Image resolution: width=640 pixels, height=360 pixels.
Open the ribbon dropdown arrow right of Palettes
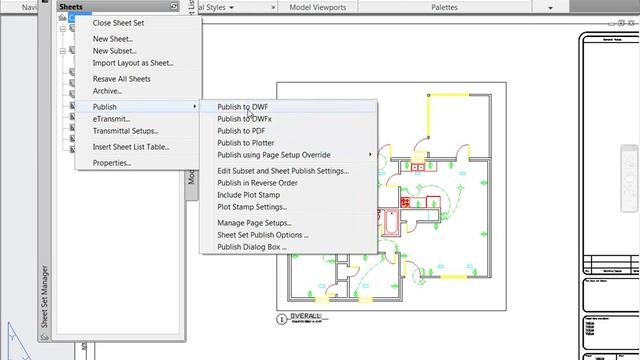(x=550, y=8)
